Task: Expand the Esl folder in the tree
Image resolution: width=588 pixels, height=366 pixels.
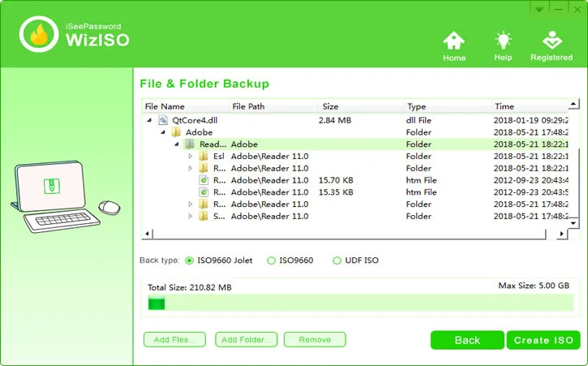Action: coord(191,156)
